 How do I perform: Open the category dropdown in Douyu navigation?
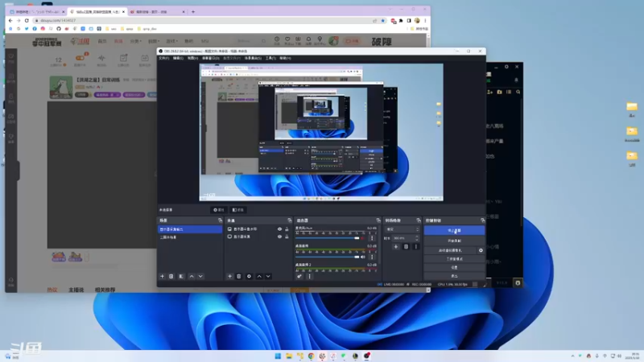click(x=135, y=42)
